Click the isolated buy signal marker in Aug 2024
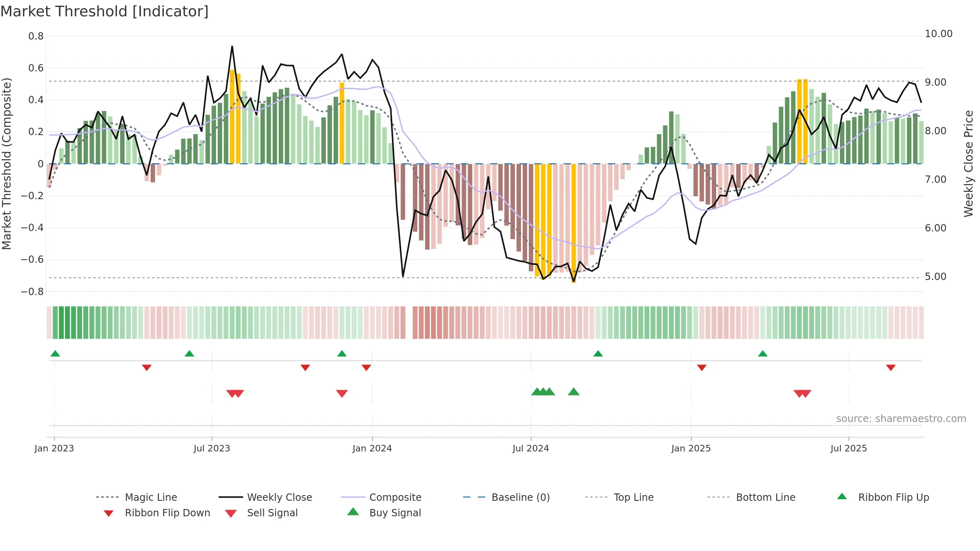The width and height of the screenshot is (980, 551). tap(574, 392)
